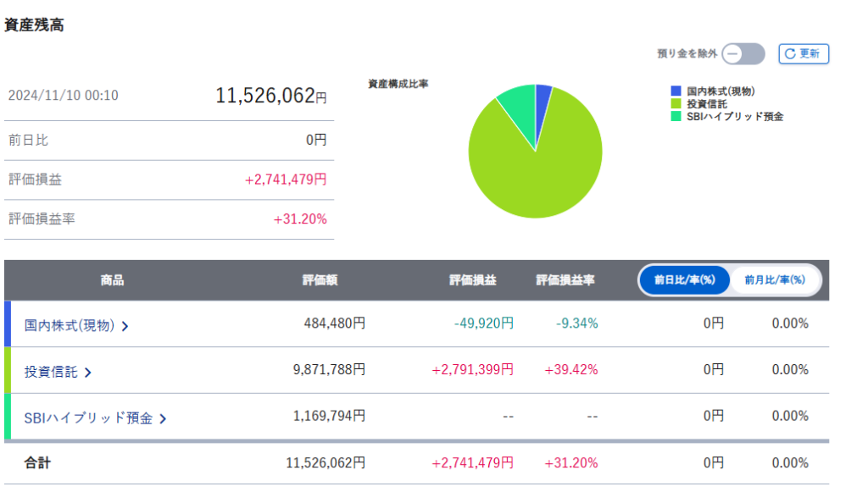The width and height of the screenshot is (868, 492).
Task: Expand the chevron beside 投資信託
Action: tap(87, 372)
